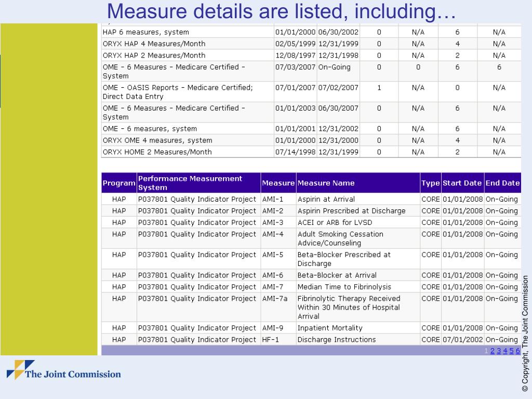The height and width of the screenshot is (399, 532).
Task: Click the 07/01/2002 start date cell
Action: (x=462, y=340)
